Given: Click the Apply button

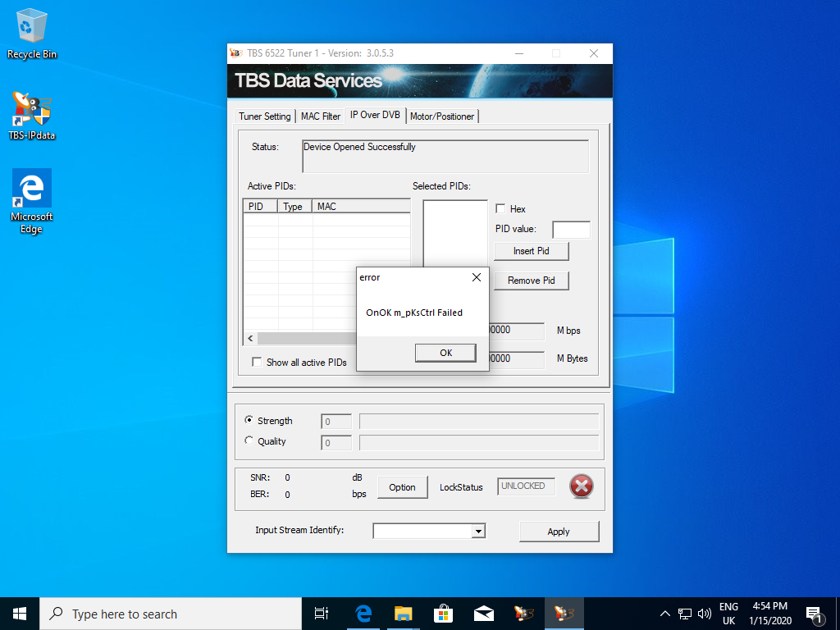Looking at the screenshot, I should coord(559,532).
